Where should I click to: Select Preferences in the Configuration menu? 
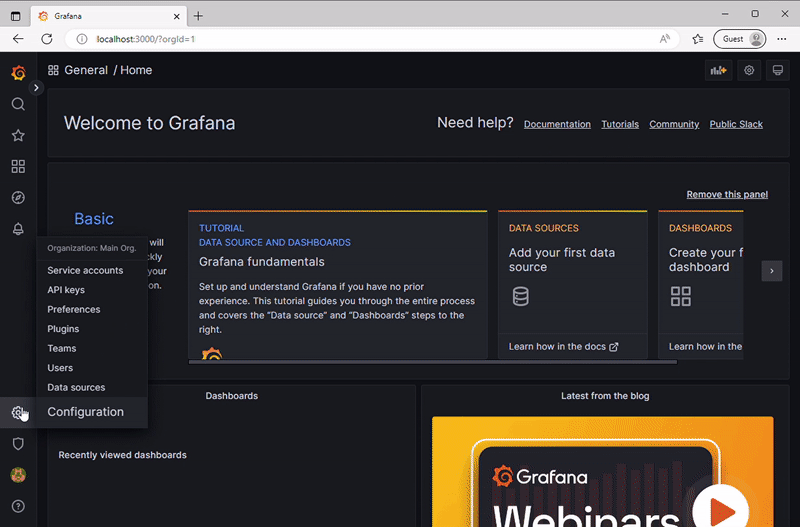[74, 309]
